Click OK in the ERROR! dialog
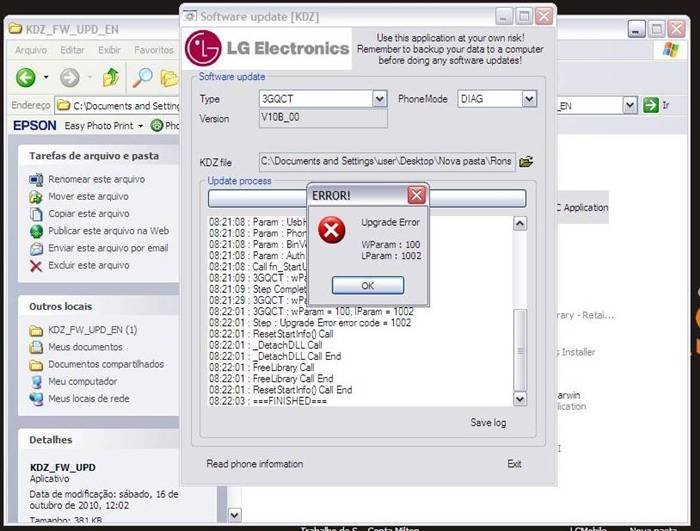This screenshot has width=700, height=531. tap(368, 285)
